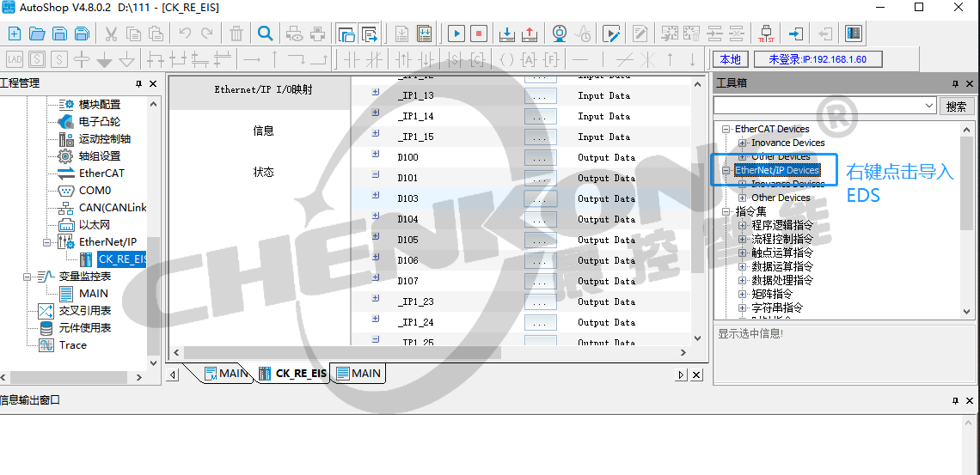This screenshot has width=980, height=475.
Task: Click the cascade windows icon
Action: click(346, 33)
